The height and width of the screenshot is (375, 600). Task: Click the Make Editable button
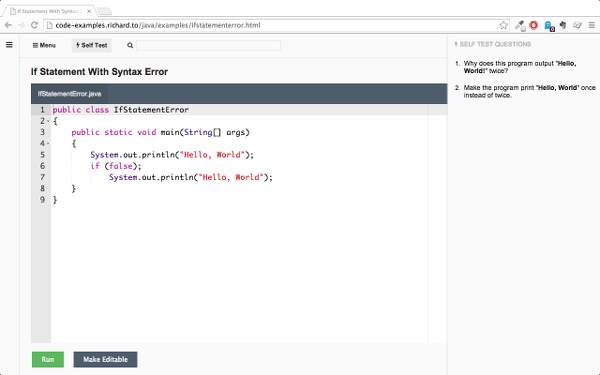pos(105,359)
